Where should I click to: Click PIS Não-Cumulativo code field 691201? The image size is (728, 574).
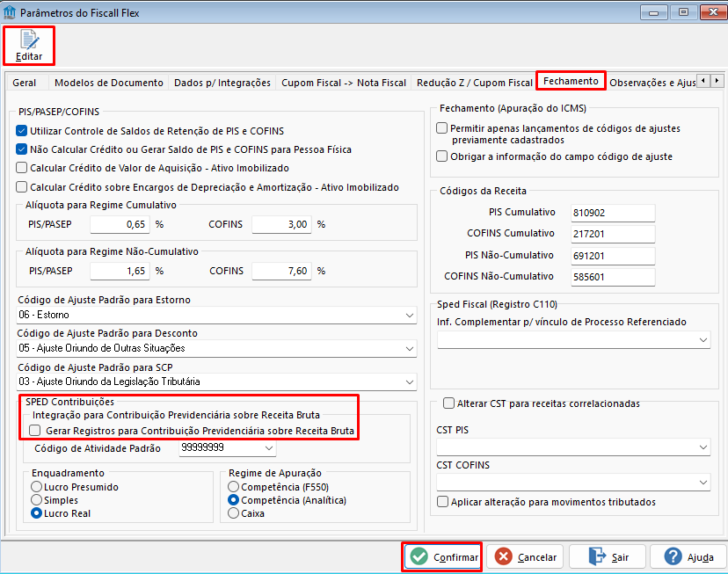click(x=613, y=256)
